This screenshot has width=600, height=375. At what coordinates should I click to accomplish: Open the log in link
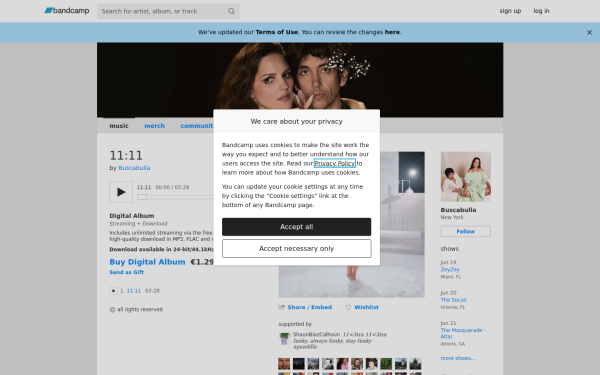tap(541, 11)
